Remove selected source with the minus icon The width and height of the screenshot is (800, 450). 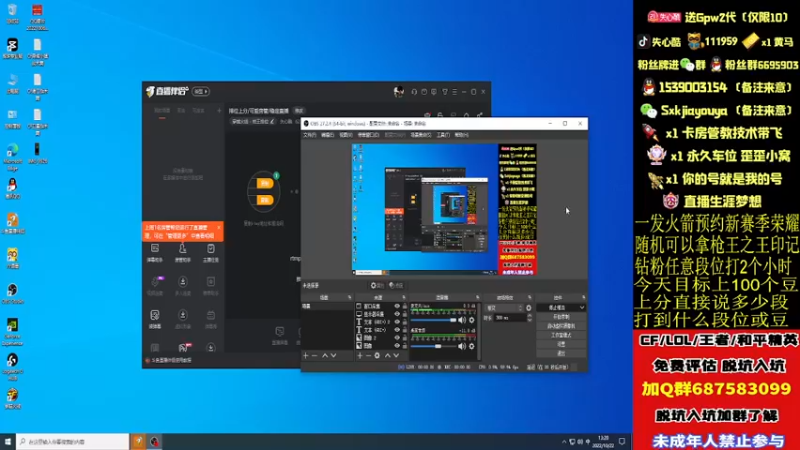pos(368,356)
